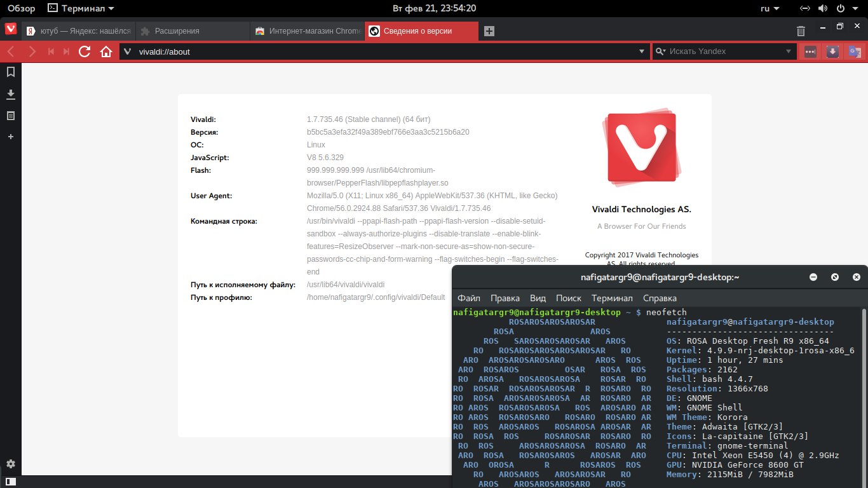
Task: Click the neofetch command in terminal prompt
Action: (667, 313)
